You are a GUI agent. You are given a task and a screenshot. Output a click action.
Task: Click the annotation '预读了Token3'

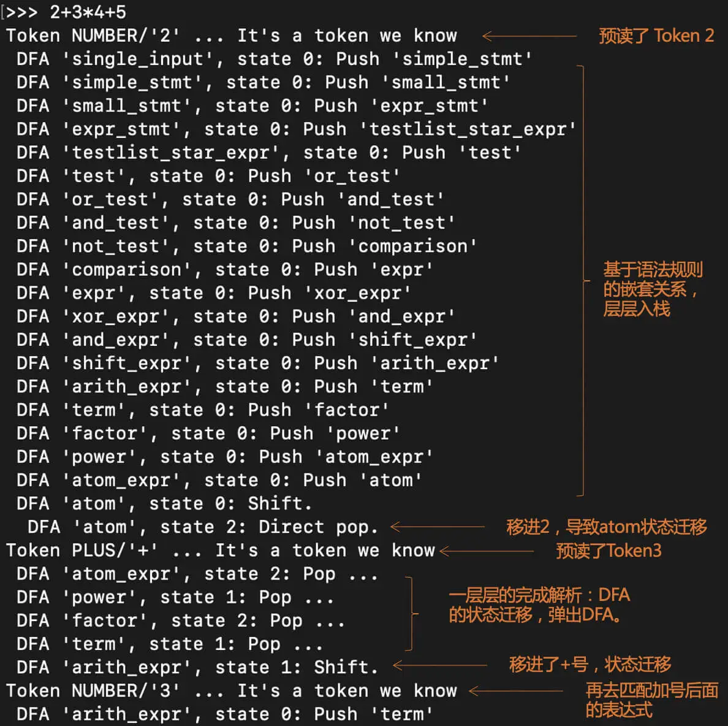[x=609, y=551]
